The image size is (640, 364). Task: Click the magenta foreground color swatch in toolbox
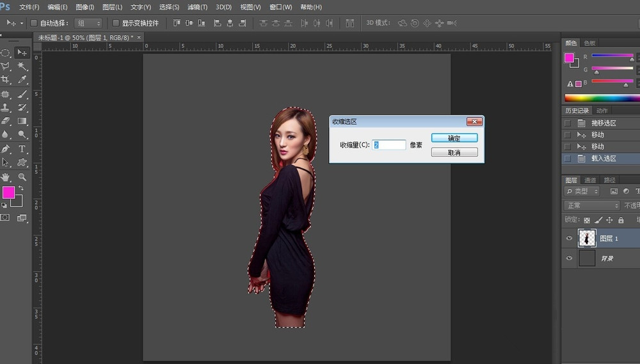[8, 193]
